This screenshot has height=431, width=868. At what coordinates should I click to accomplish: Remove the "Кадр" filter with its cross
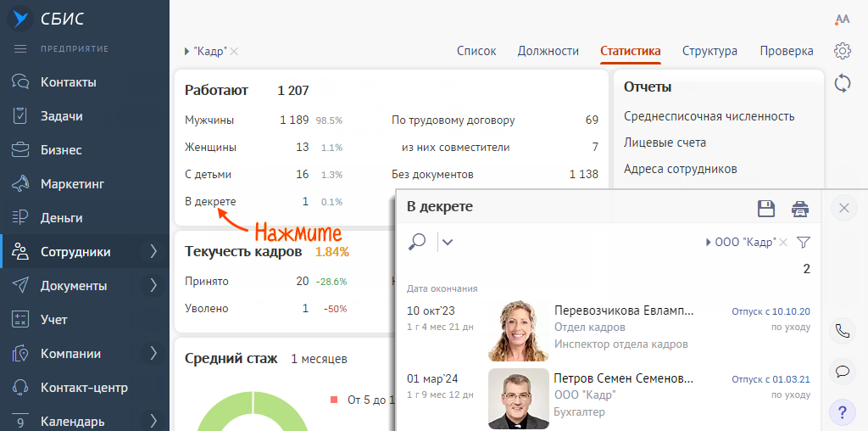(x=234, y=52)
